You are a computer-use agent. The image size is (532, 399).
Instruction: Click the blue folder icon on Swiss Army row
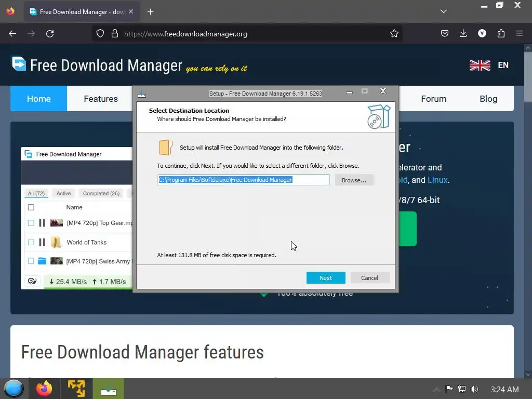pyautogui.click(x=42, y=261)
